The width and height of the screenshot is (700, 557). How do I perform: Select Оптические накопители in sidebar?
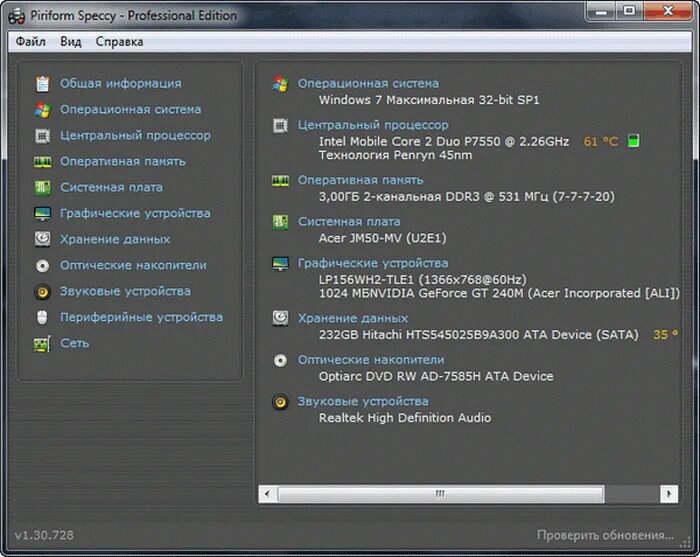pyautogui.click(x=133, y=265)
